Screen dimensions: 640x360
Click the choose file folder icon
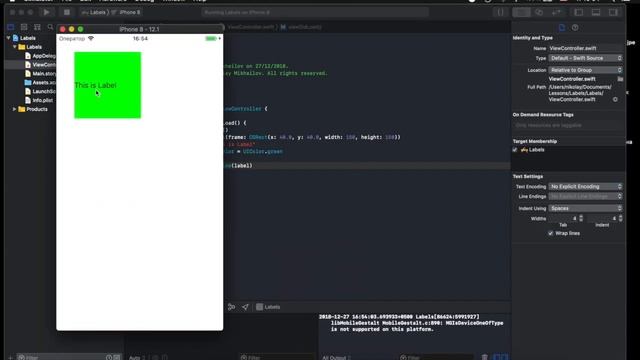pyautogui.click(x=620, y=79)
